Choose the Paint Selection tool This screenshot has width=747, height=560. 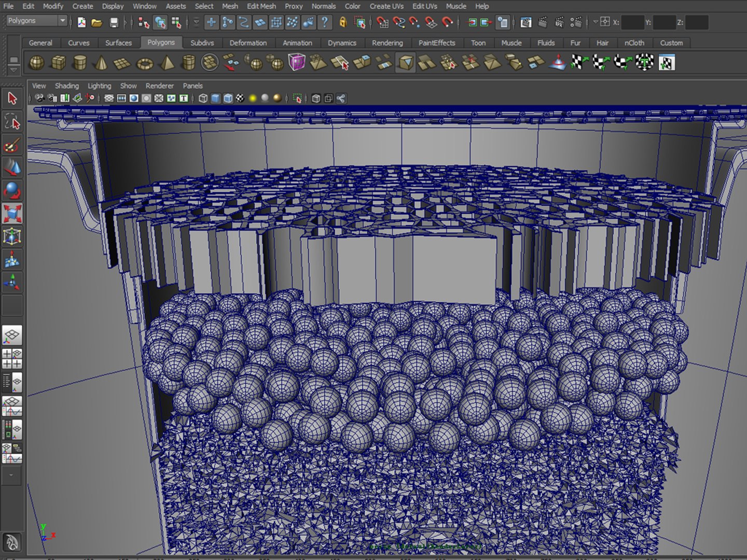pyautogui.click(x=12, y=146)
